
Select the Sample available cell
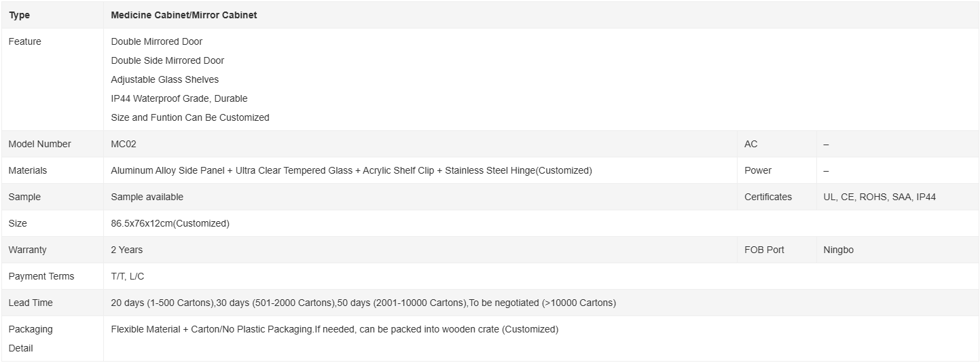(420, 197)
